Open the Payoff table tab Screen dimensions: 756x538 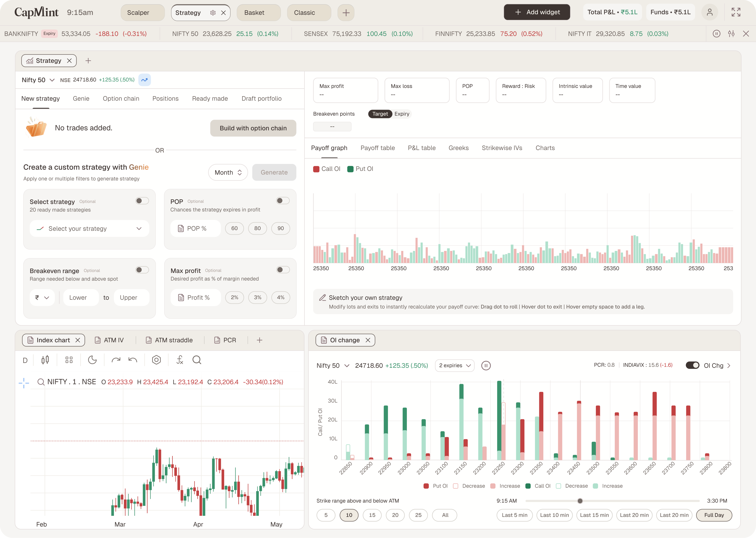coord(378,148)
